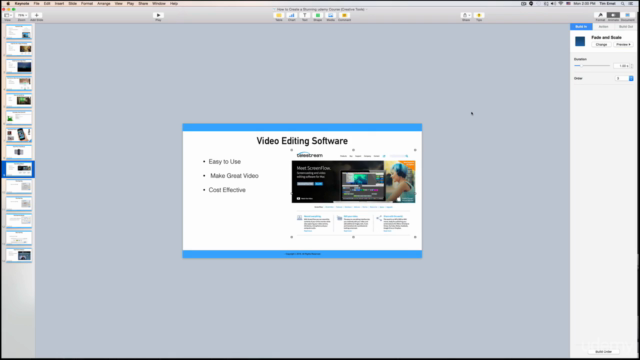Select the last slide thumbnail in navigator
Screen dimensions: 640x360
coord(19,255)
